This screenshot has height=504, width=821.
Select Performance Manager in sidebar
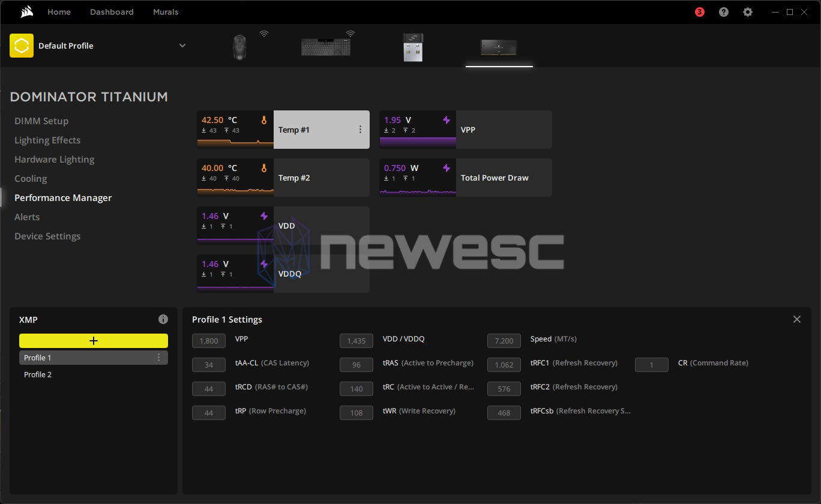63,198
